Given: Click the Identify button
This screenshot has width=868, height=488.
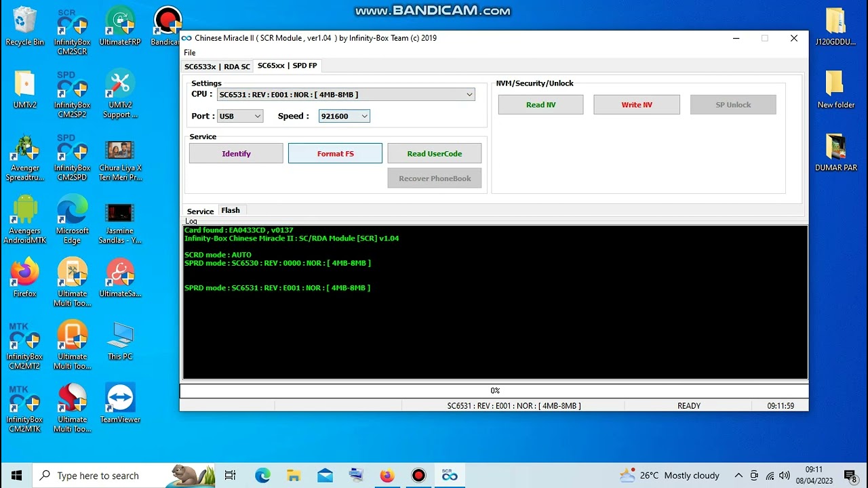Looking at the screenshot, I should pyautogui.click(x=236, y=154).
